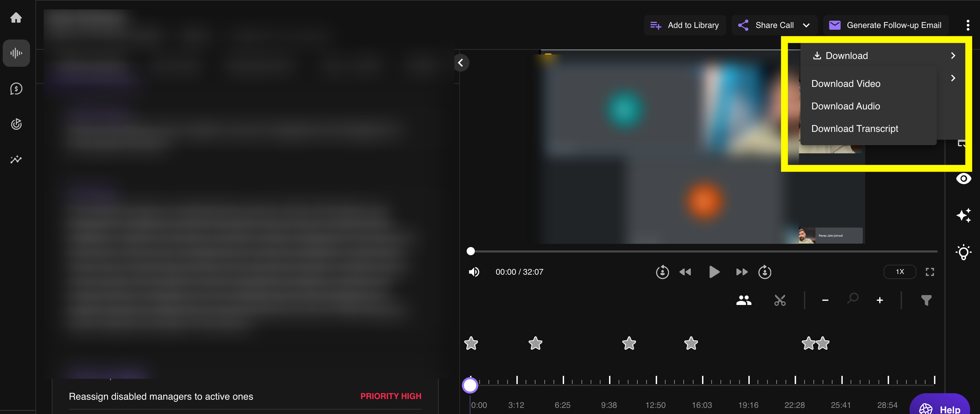Select Download Video from menu
Viewport: 980px width, 414px height.
845,84
